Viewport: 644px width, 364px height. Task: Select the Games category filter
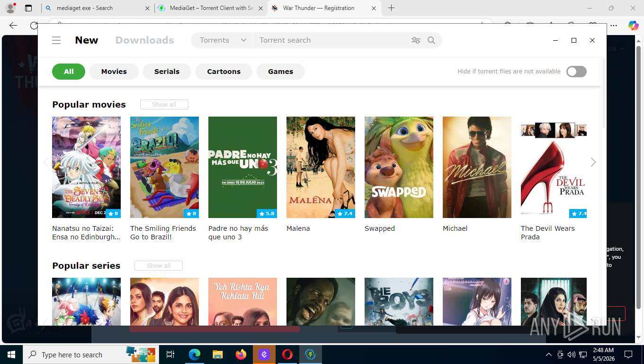click(x=280, y=72)
